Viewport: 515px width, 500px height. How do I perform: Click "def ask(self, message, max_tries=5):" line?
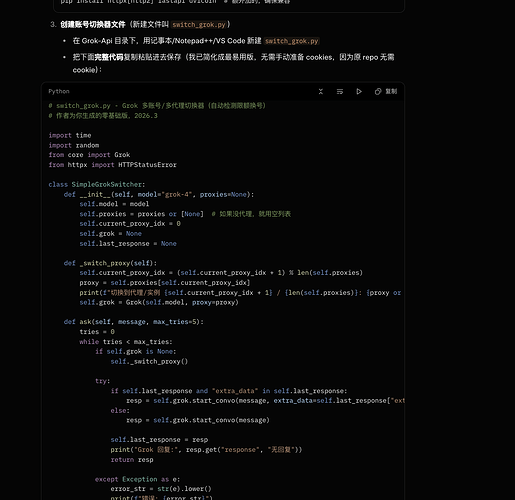click(x=134, y=322)
